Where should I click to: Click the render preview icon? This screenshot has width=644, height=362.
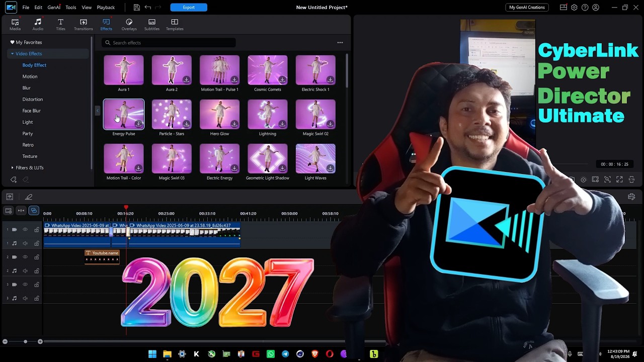pos(583,179)
